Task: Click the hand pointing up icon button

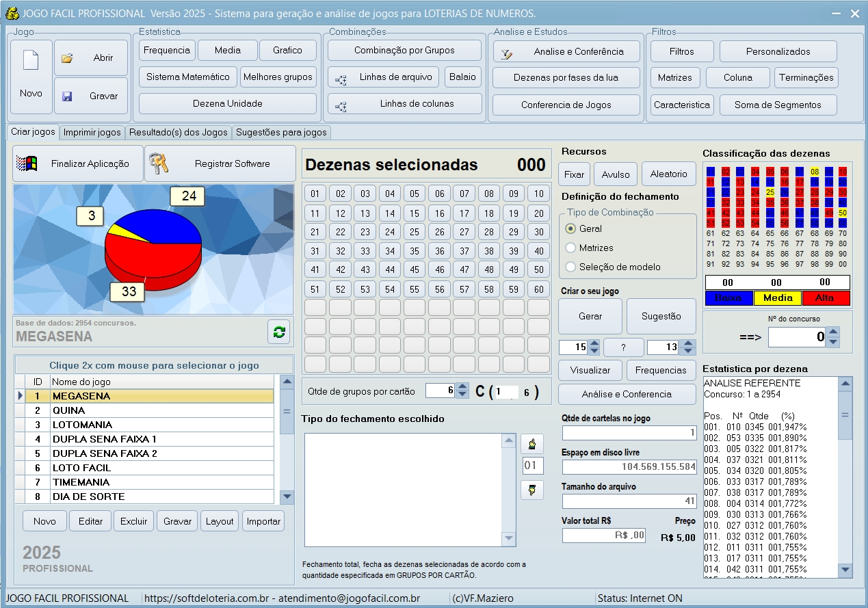Action: click(531, 444)
